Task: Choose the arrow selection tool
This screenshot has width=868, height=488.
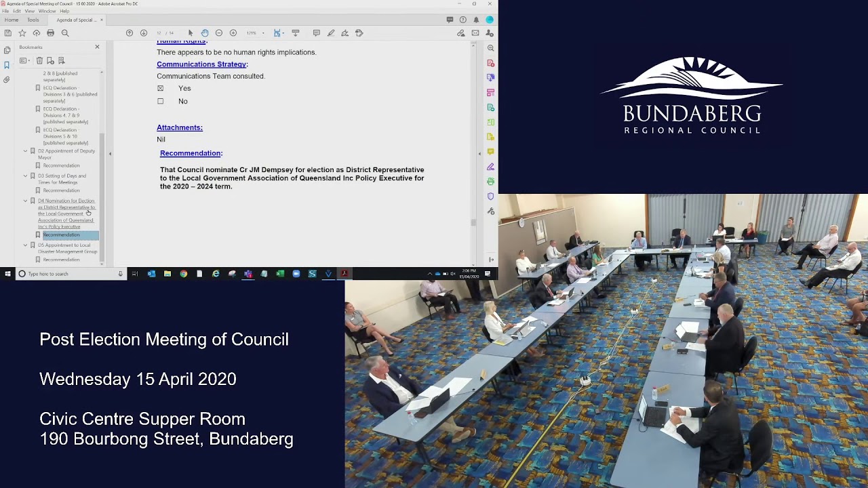Action: point(191,33)
